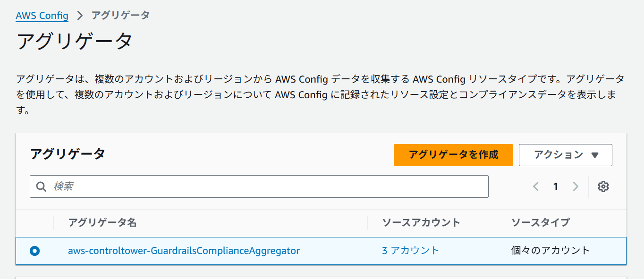This screenshot has width=644, height=279.
Task: Expand the アクション dropdown
Action: [565, 155]
